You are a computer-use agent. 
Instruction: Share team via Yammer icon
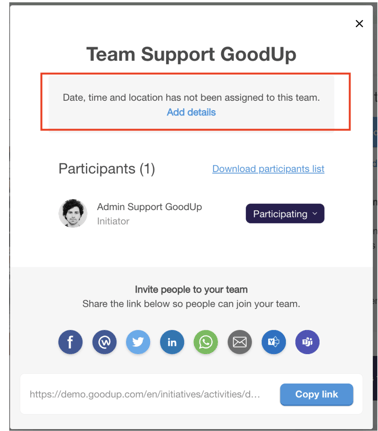point(274,342)
